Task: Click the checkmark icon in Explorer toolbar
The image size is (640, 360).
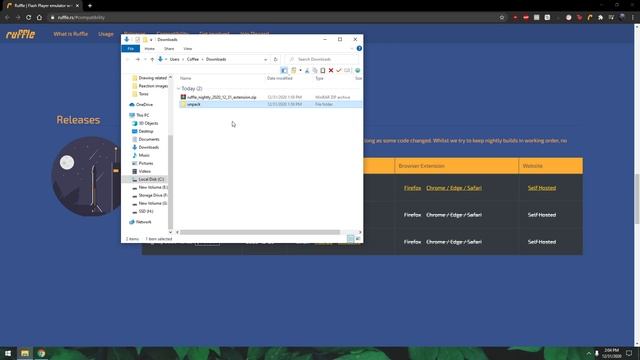Action: (x=339, y=70)
